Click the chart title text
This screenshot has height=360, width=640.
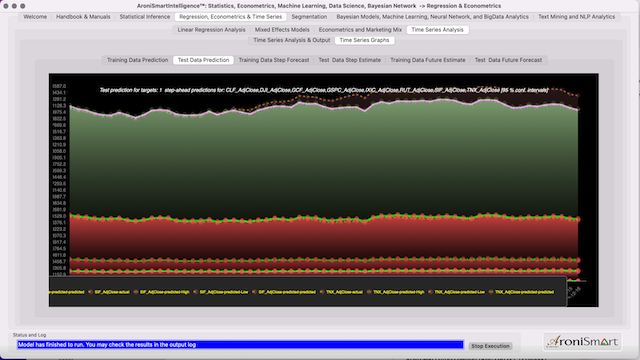324,90
